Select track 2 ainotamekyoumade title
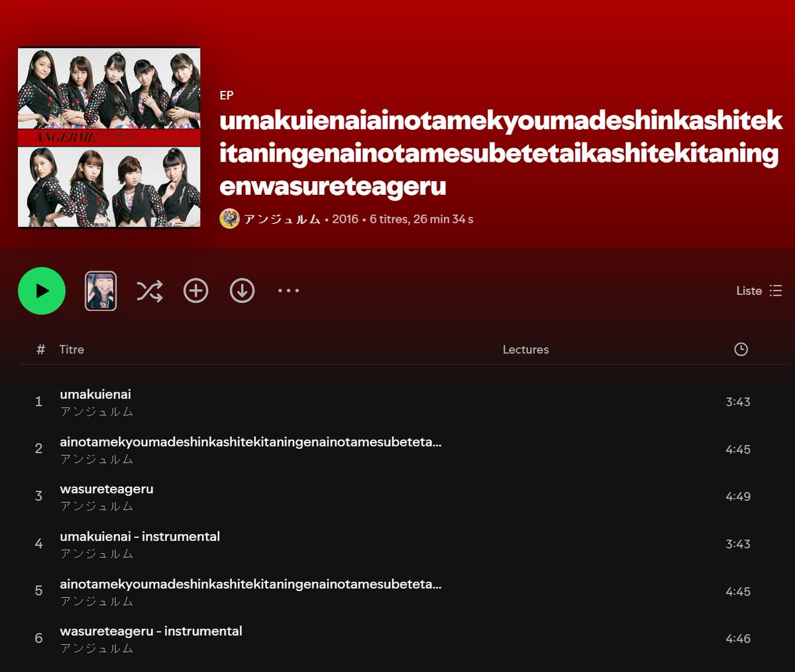795x672 pixels. (250, 442)
